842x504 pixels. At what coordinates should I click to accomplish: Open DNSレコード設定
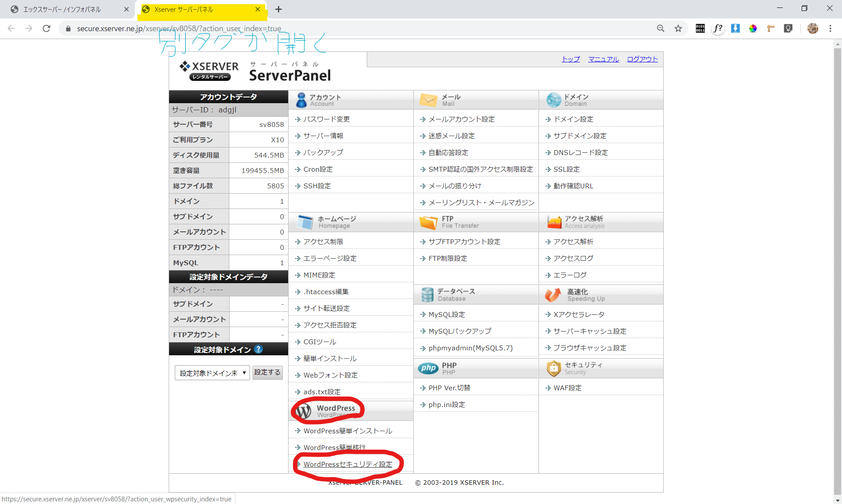click(581, 152)
